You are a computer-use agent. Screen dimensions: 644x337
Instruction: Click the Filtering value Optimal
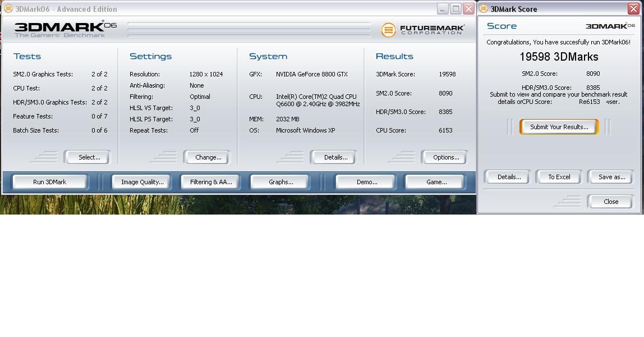tap(200, 97)
